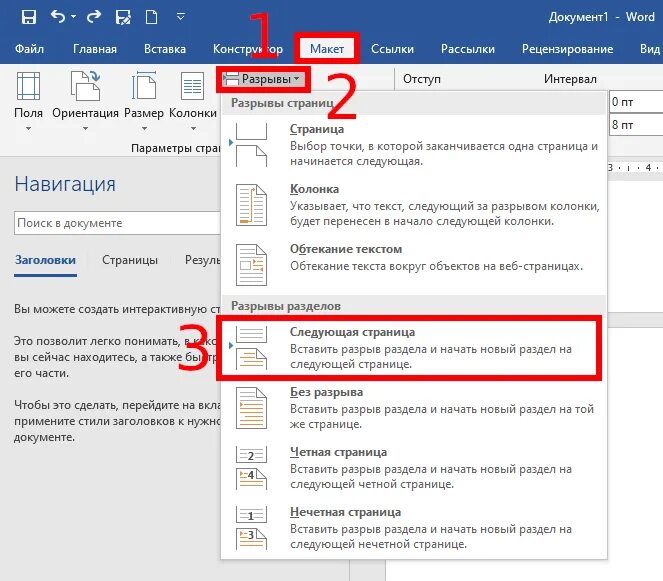The image size is (663, 581).
Task: Select the Макет ribbon tab
Action: tap(327, 49)
